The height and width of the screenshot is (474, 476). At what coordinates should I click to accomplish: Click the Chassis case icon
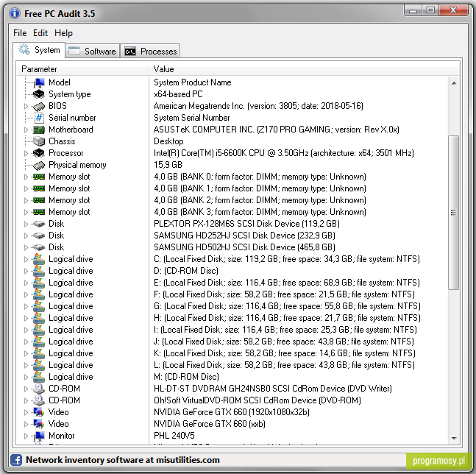click(39, 141)
